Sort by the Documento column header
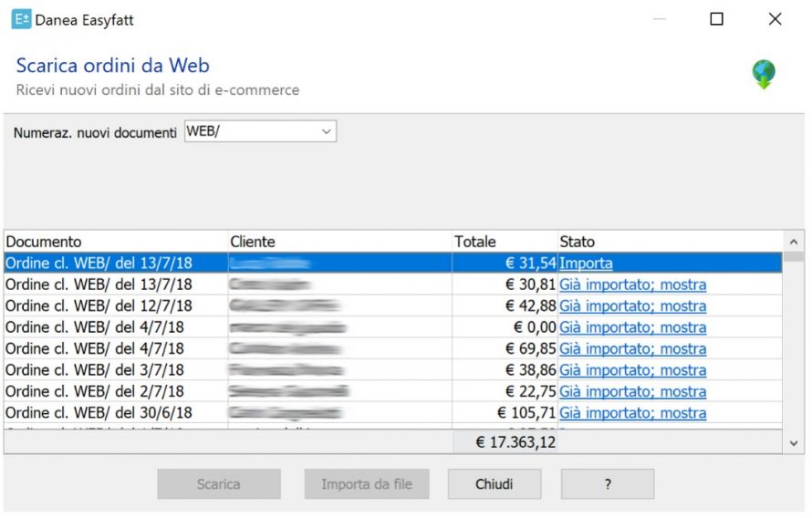Image resolution: width=812 pixels, height=518 pixels. [115, 242]
